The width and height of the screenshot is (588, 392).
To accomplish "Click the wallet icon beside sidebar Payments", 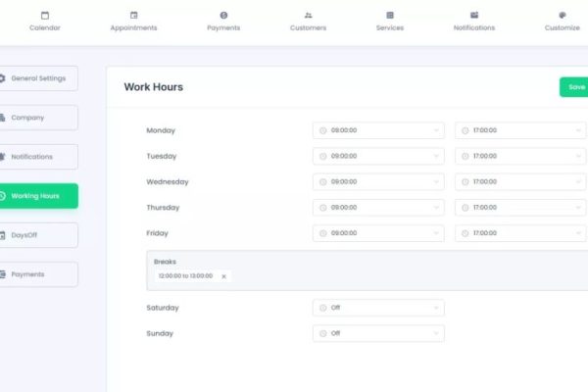I will pos(2,274).
